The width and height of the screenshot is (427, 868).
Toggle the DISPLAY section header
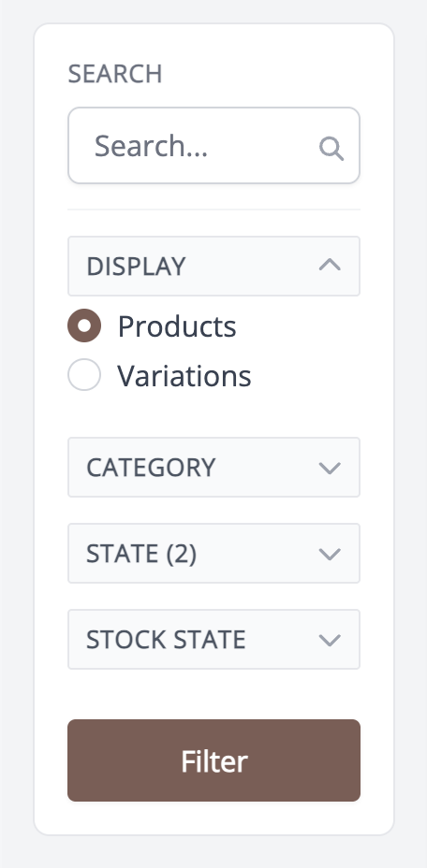coord(214,267)
